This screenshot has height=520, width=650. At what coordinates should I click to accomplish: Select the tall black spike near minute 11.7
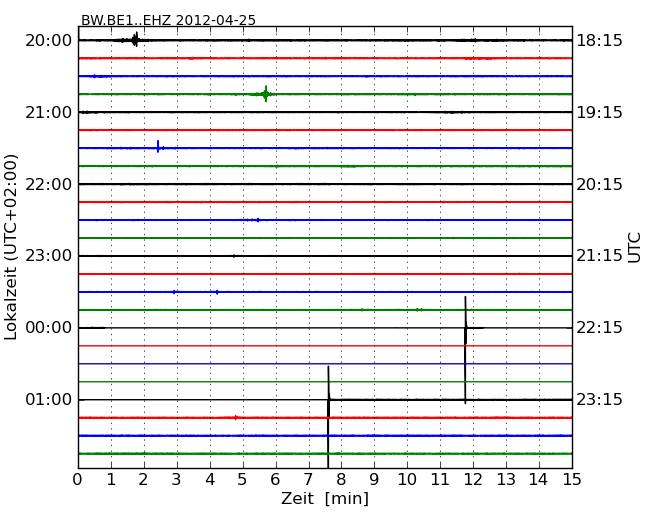pyautogui.click(x=466, y=350)
